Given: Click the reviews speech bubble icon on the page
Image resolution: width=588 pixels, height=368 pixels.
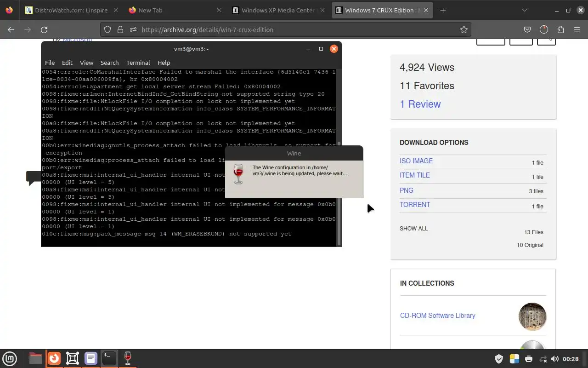Looking at the screenshot, I should tap(34, 178).
